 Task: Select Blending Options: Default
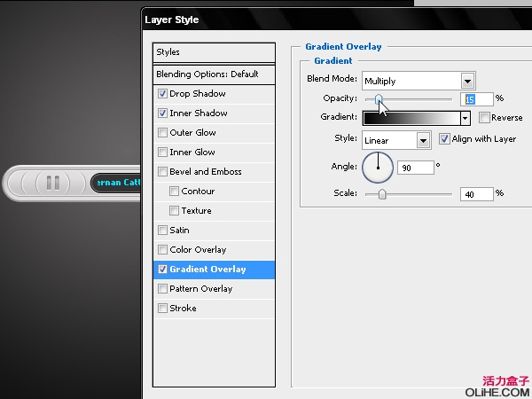tap(214, 74)
